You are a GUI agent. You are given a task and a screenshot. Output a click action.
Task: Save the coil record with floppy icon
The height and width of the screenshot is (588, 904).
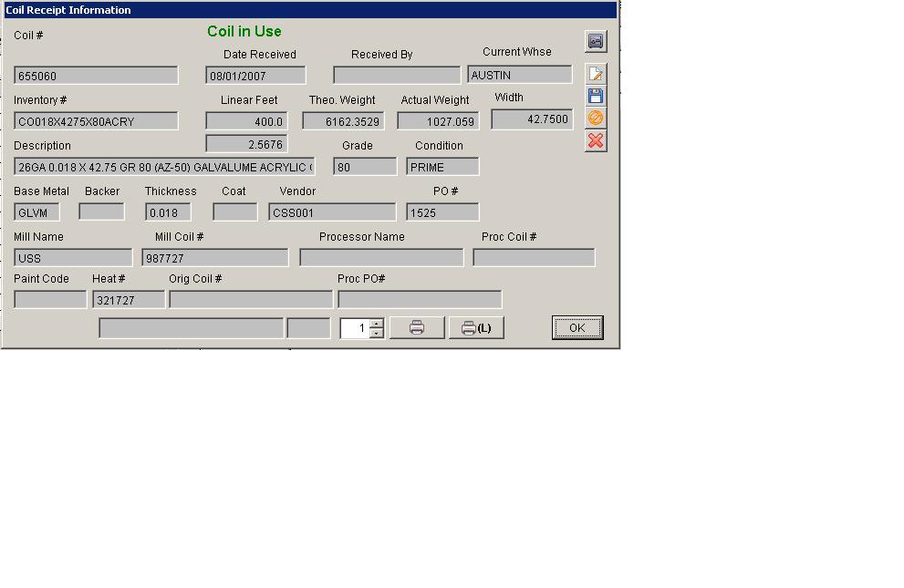click(595, 96)
